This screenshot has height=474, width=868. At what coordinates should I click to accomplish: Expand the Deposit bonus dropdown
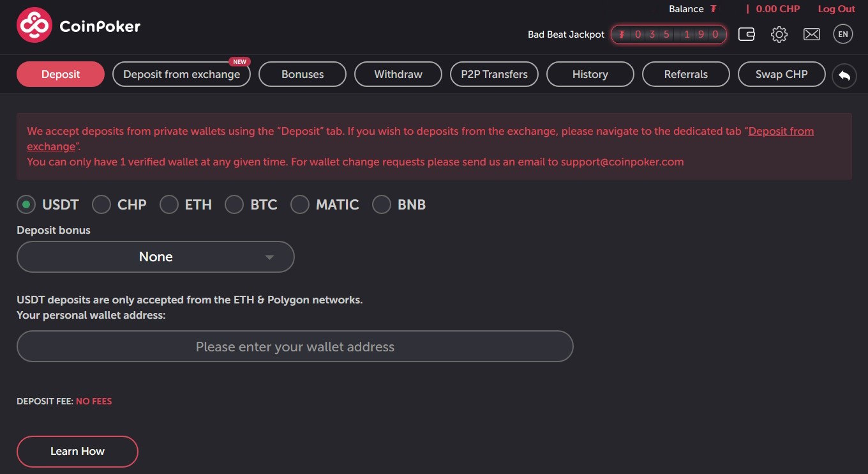coord(156,257)
